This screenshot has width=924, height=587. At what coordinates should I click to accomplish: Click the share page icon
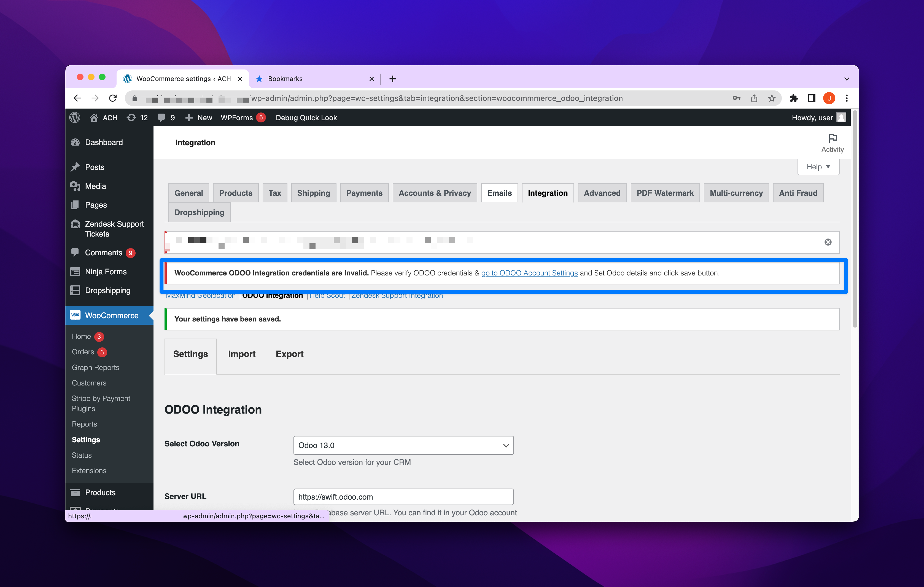tap(754, 98)
